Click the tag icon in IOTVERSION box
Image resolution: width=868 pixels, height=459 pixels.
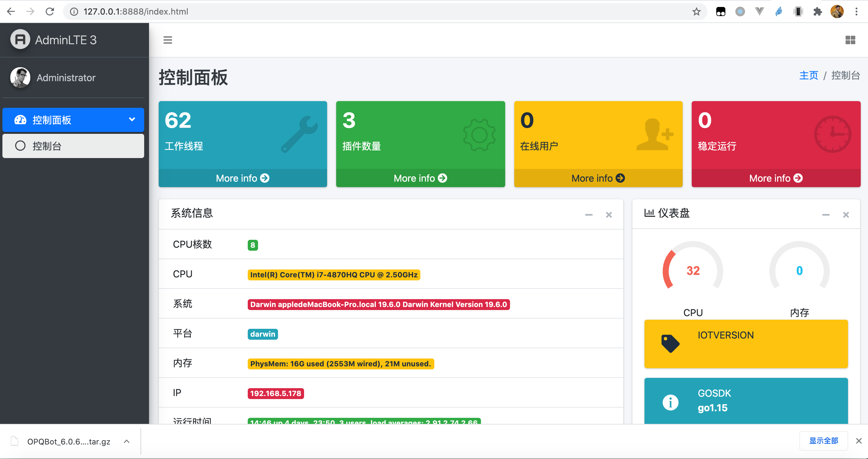coord(670,343)
